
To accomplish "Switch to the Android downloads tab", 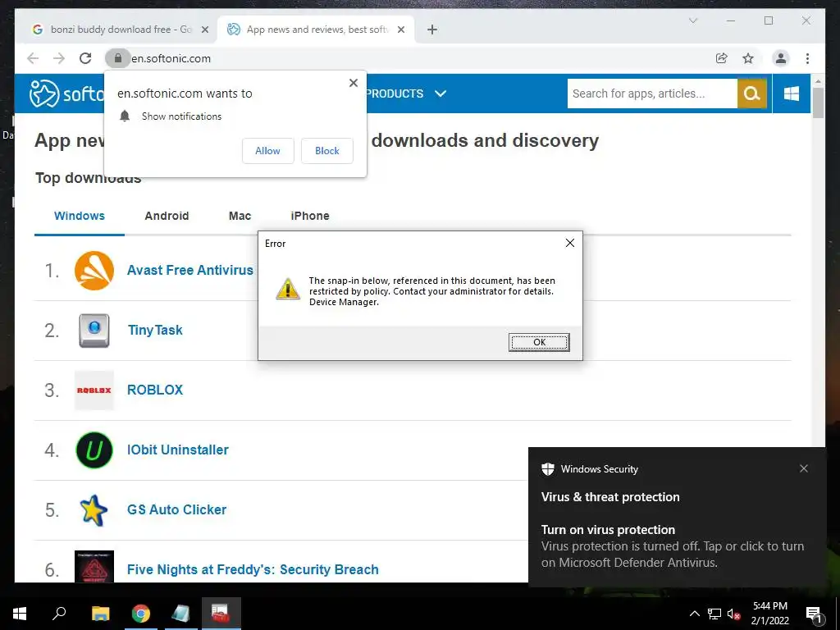I will pyautogui.click(x=167, y=217).
